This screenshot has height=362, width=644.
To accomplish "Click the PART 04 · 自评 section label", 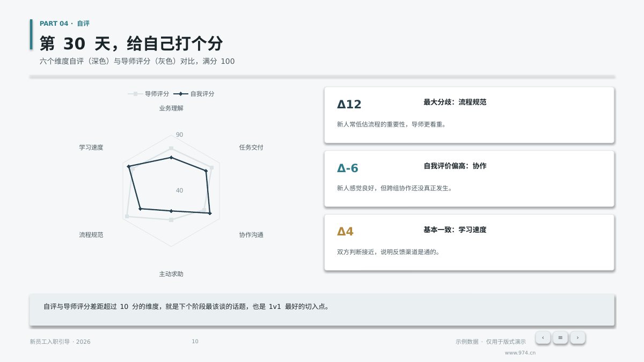I will tap(64, 24).
